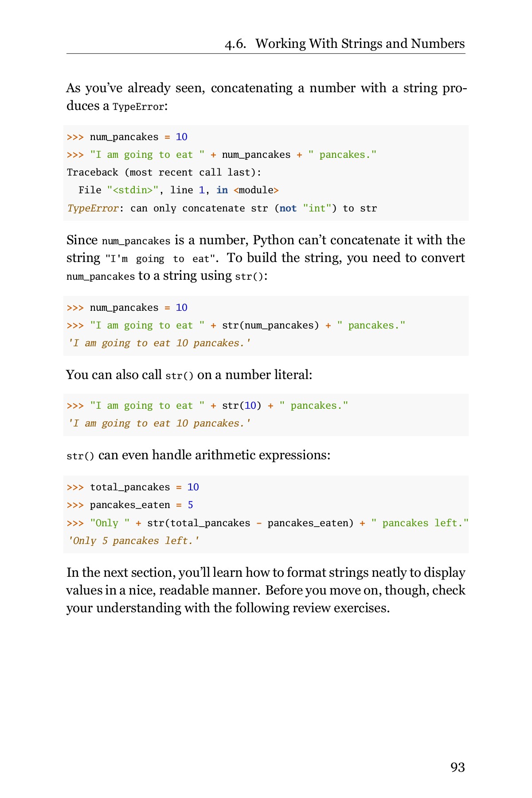Click the paragraph starting 'As you've already seen'
532x798 pixels.
[x=266, y=97]
